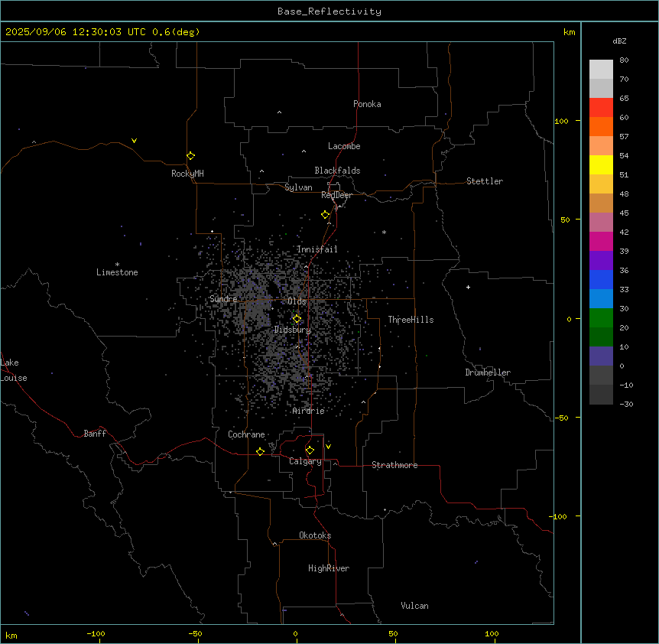Click the asterisk marker above Limestone
Screen dimensions: 659x644
tap(117, 265)
